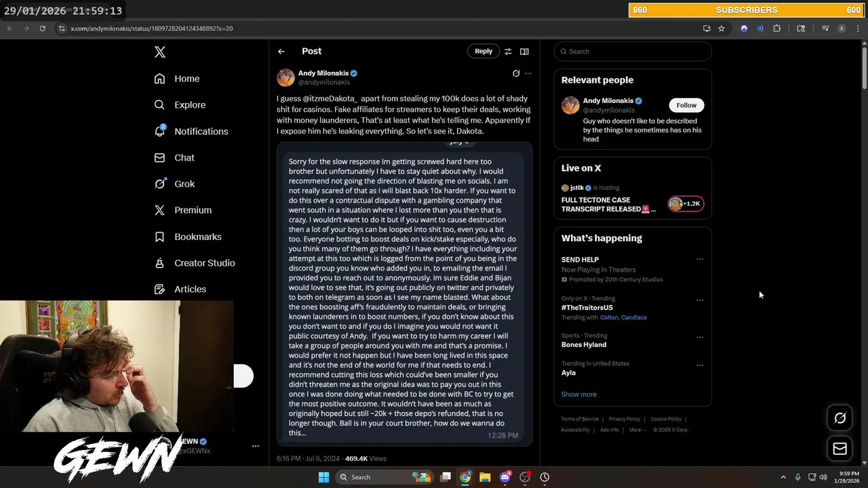
Task: Open Creator Studio from the sidebar
Action: pos(195,263)
